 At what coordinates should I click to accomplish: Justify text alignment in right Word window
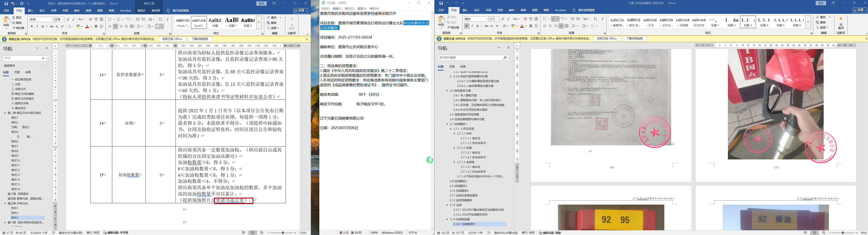[x=561, y=26]
